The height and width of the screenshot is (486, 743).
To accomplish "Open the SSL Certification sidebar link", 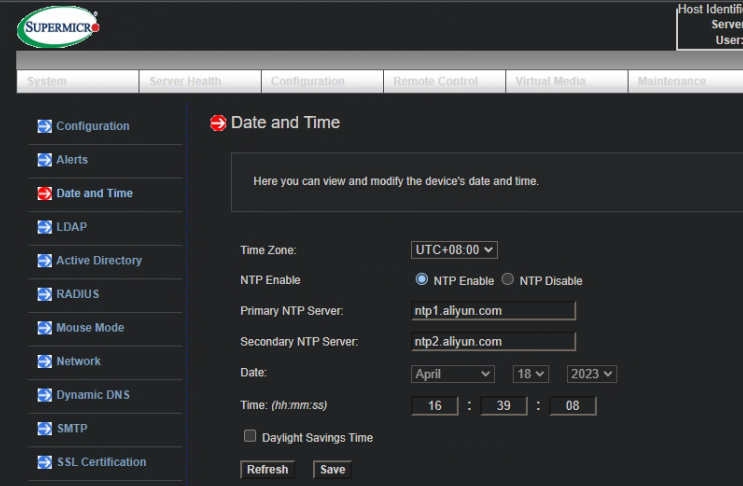I will (101, 462).
